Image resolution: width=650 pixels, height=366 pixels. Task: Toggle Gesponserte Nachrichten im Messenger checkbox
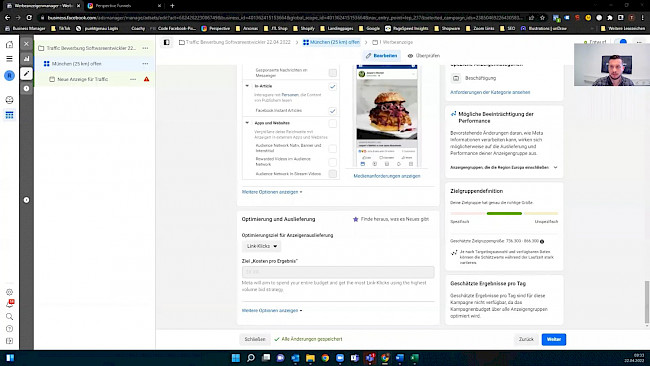[x=332, y=73]
